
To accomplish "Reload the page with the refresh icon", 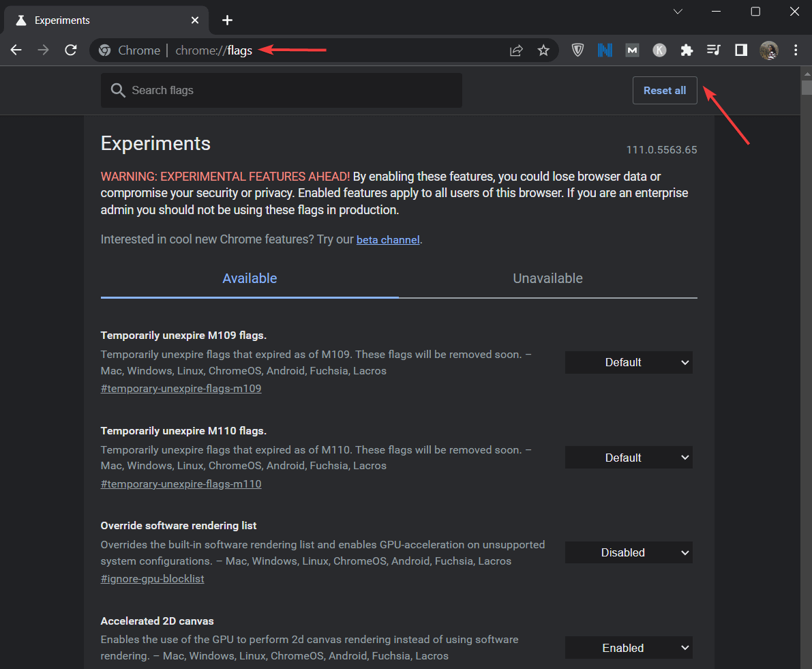I will 70,50.
